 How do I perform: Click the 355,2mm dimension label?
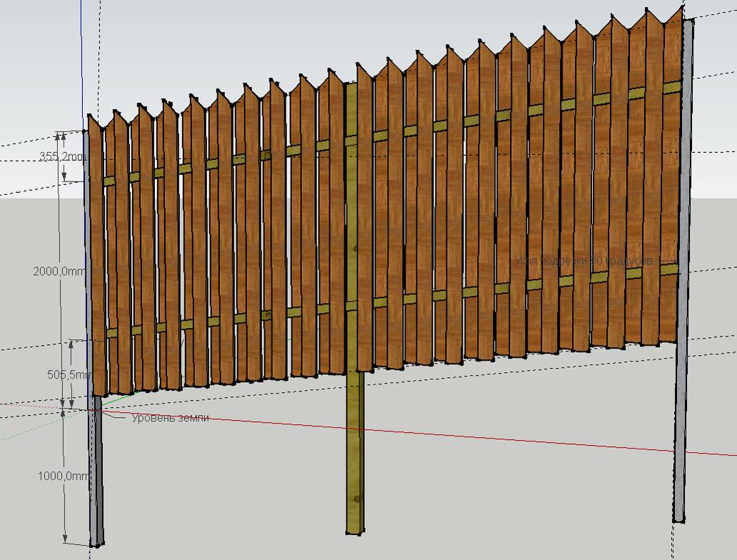63,158
